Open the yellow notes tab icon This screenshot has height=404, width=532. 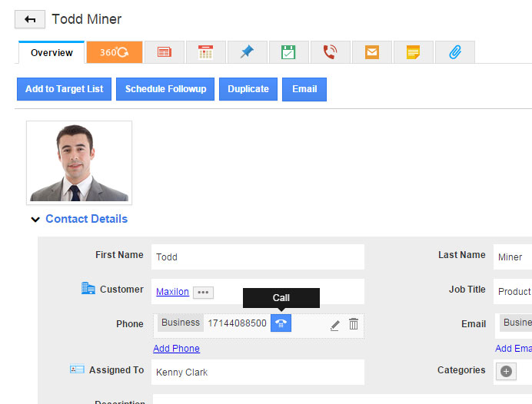[413, 53]
